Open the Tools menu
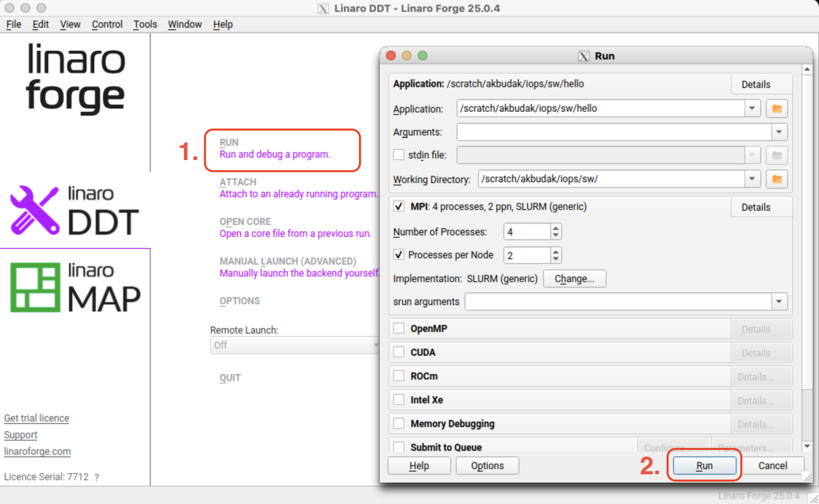 pyautogui.click(x=145, y=25)
